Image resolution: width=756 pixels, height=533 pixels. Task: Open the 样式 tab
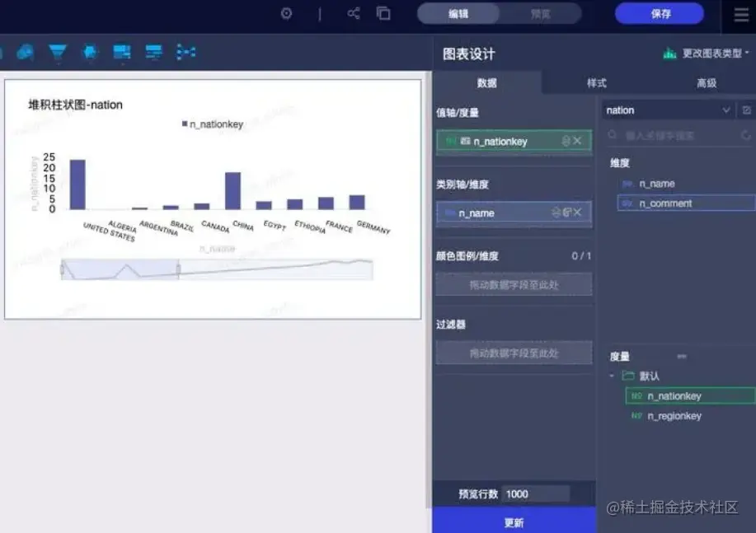(x=596, y=83)
